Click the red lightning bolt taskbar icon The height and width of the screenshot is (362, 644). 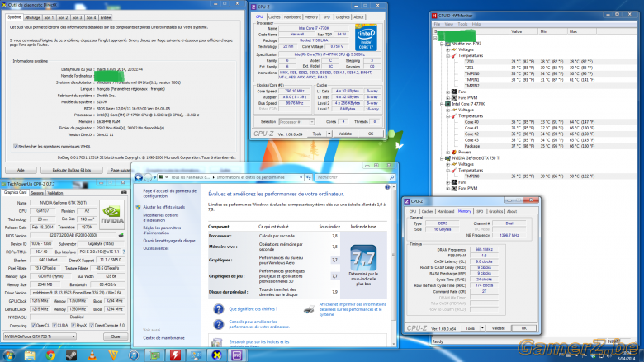(x=175, y=355)
